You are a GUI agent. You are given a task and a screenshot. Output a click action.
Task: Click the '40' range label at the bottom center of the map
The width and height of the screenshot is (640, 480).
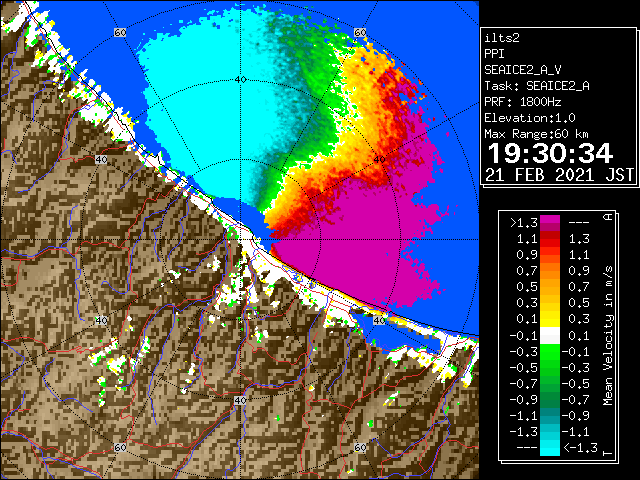point(240,400)
